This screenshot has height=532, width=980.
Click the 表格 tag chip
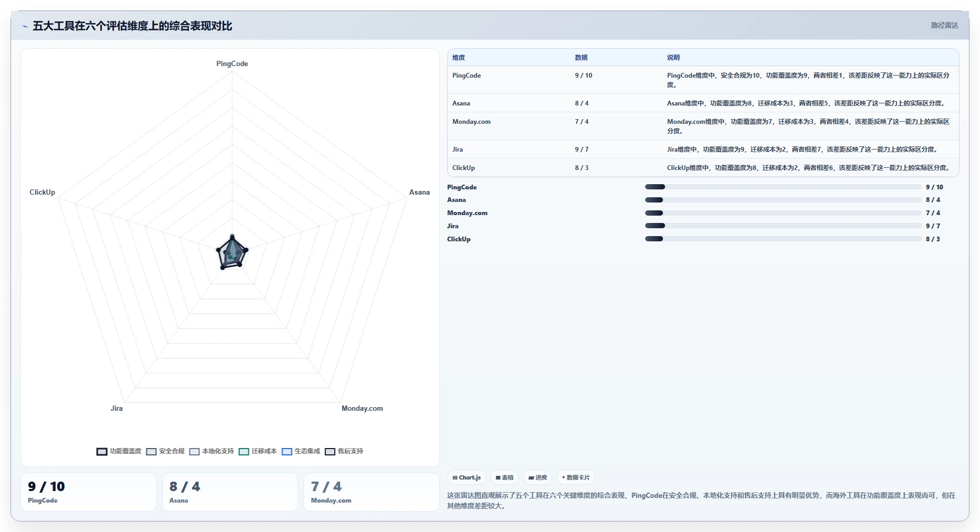pyautogui.click(x=504, y=477)
